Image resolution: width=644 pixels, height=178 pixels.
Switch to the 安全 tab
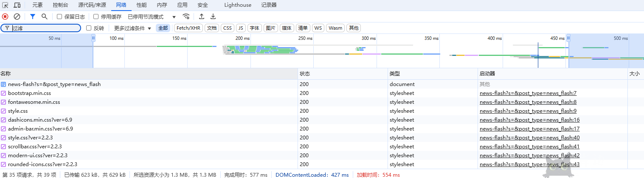click(202, 5)
